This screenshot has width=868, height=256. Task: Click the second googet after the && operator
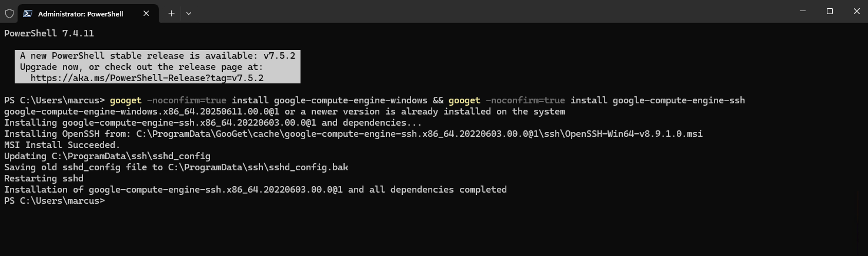(464, 100)
